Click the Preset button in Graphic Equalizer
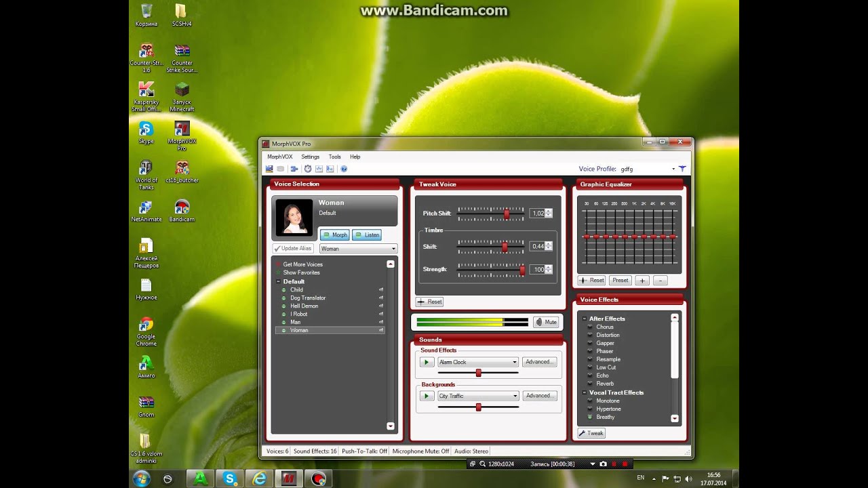Viewport: 868px width, 488px height. click(x=620, y=280)
